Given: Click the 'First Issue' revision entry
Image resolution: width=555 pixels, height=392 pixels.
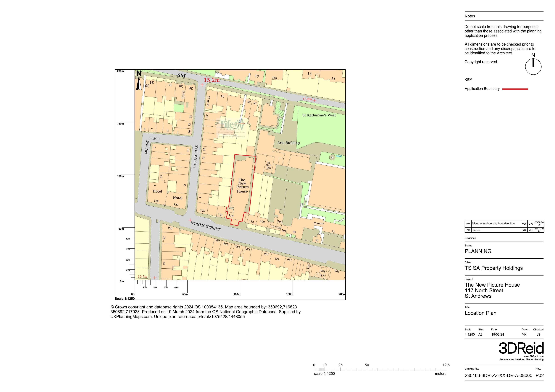Looking at the screenshot, I should coord(476,230).
